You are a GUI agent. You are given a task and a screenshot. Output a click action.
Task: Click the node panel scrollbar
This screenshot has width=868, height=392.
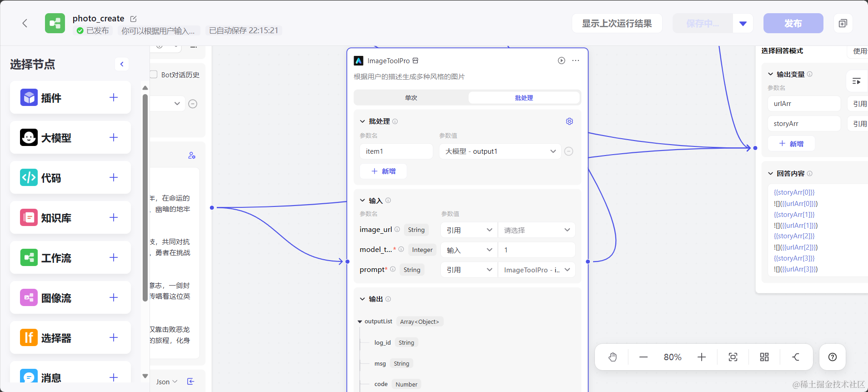[145, 198]
